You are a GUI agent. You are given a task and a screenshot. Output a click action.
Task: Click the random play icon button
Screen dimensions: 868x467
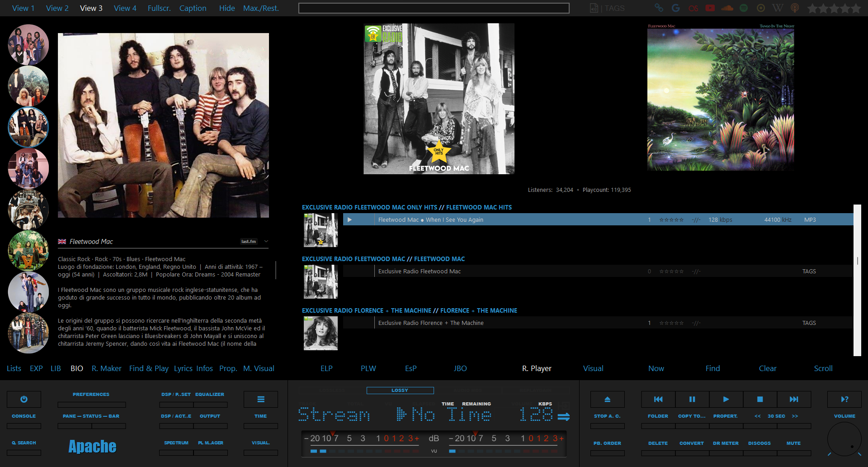[x=844, y=399]
